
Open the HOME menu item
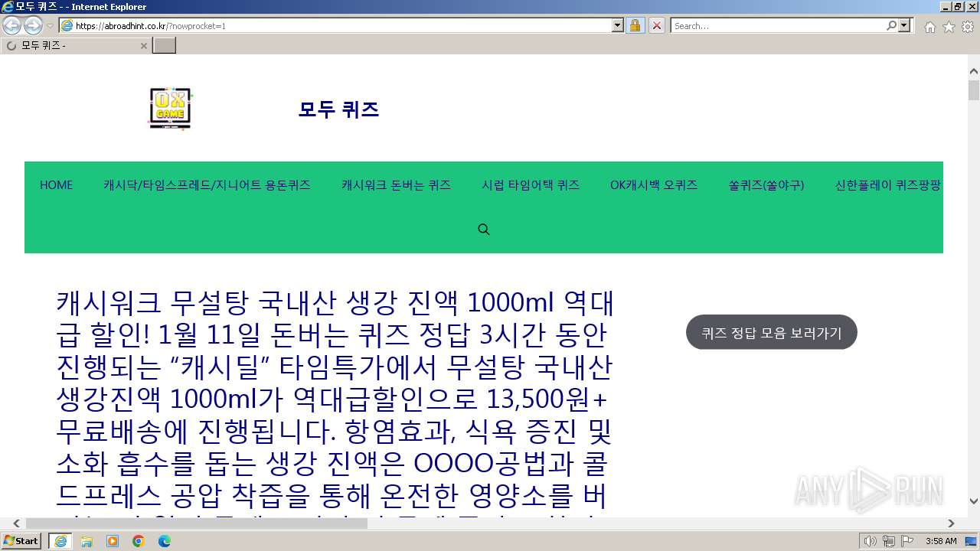(57, 184)
